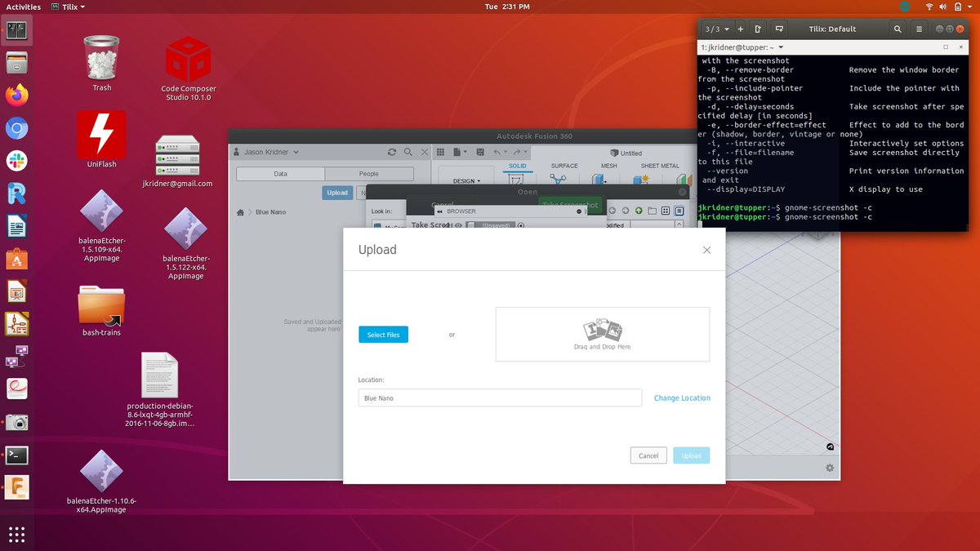Image resolution: width=980 pixels, height=551 pixels.
Task: Select the SURFACE ribbon tab
Action: [564, 166]
